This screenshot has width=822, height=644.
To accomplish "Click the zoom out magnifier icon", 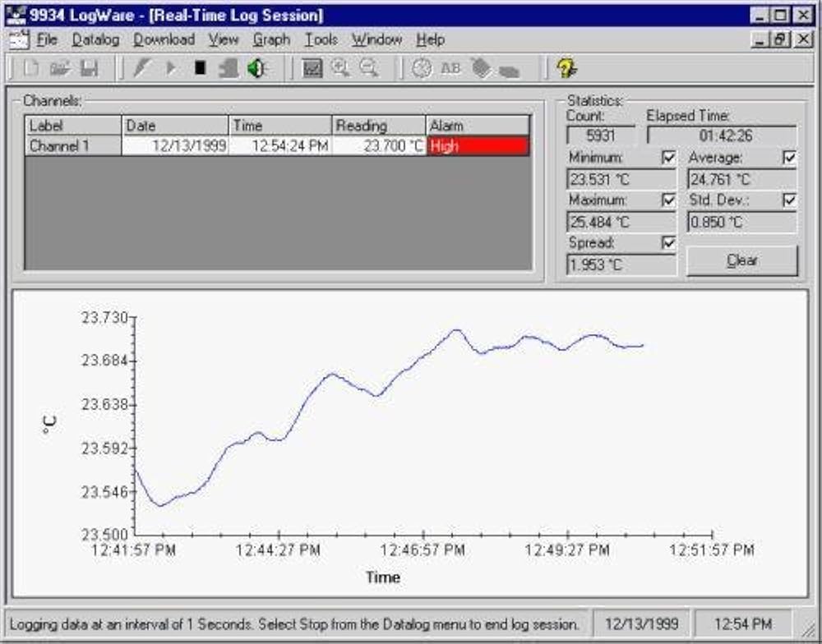I will coord(368,69).
